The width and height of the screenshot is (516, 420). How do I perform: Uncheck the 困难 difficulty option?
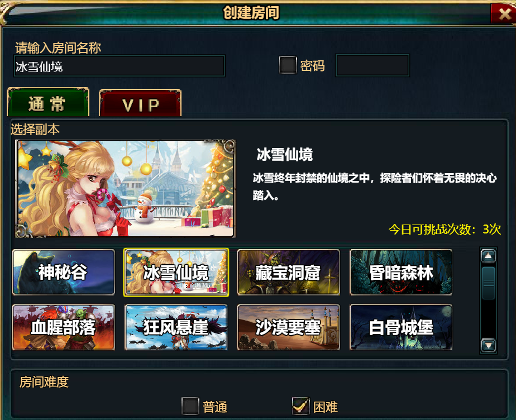(301, 406)
